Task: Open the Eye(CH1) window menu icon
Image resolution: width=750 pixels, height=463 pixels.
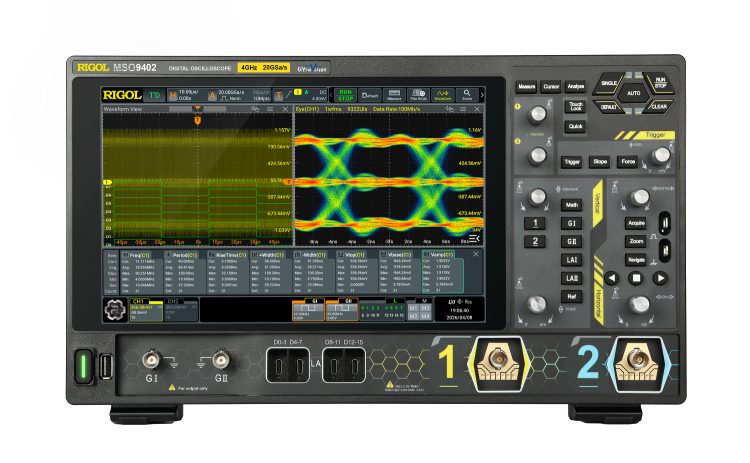Action: pos(463,109)
